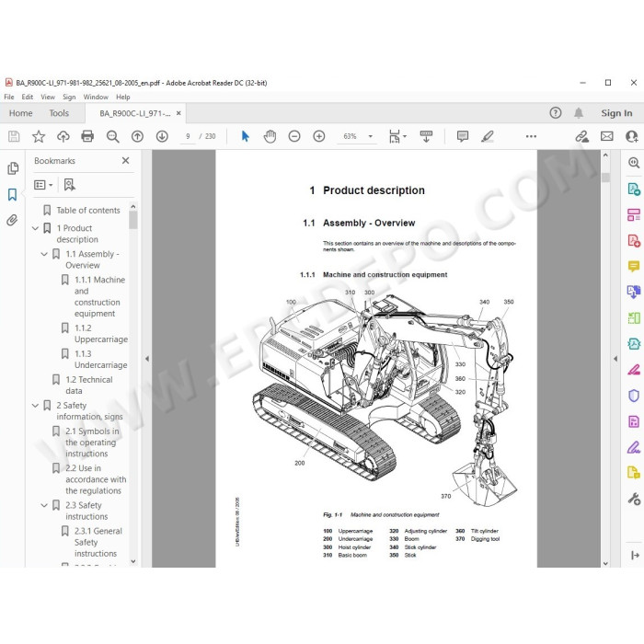The image size is (644, 644).
Task: Open the account profile icon
Action: (x=632, y=136)
